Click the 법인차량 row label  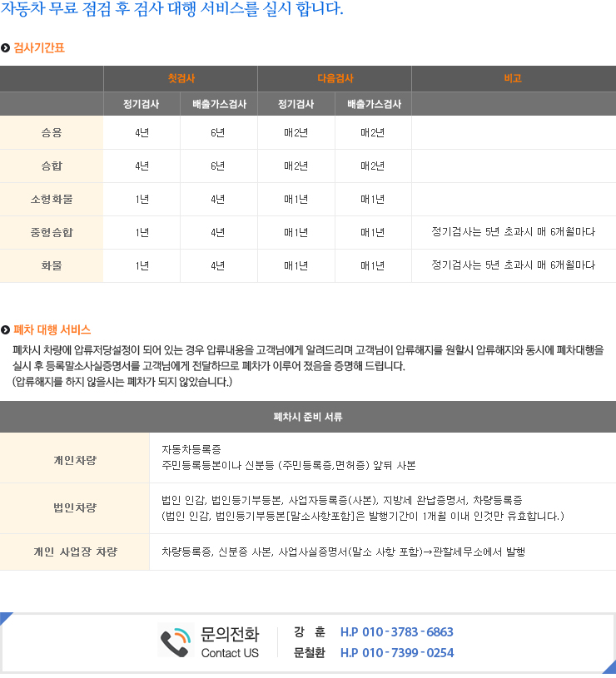tap(74, 508)
